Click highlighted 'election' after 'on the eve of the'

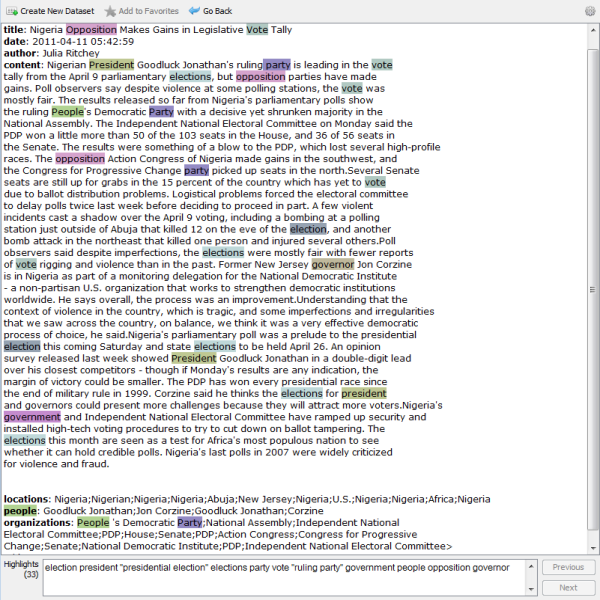308,229
